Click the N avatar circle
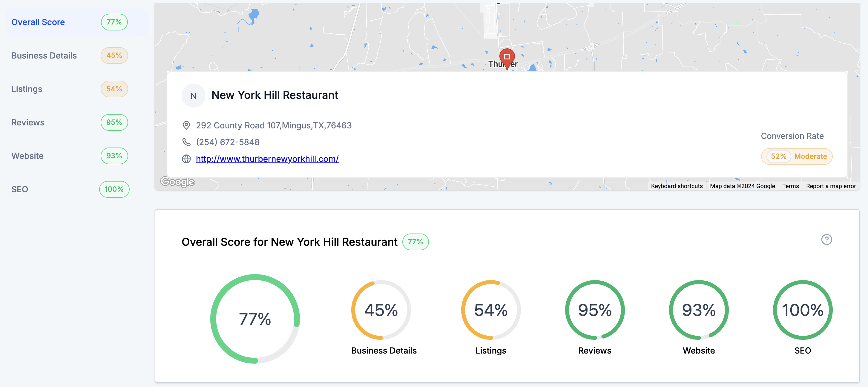This screenshot has width=868, height=387. (194, 96)
